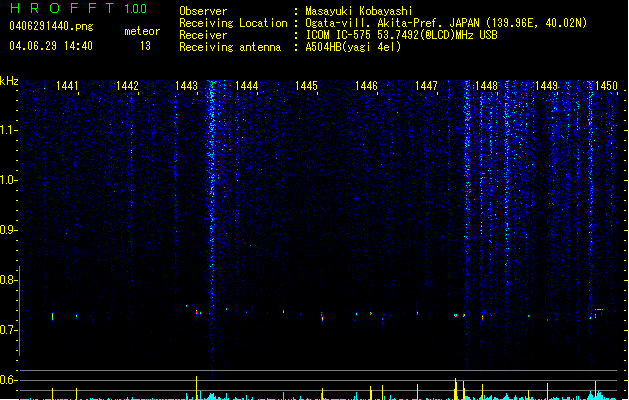The image size is (629, 400).
Task: Click the date stamp 04.06.29 14:40
Action: [51, 46]
